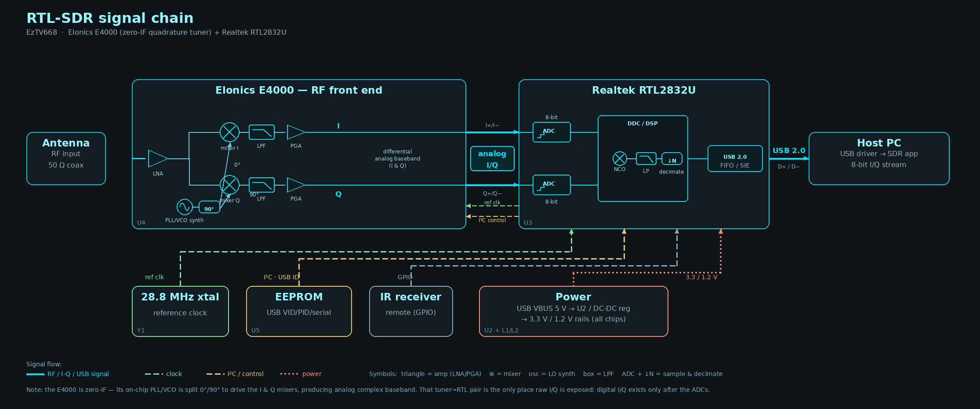This screenshot has width=980, height=409.
Task: Click the Realtek RTL2832U title
Action: point(644,90)
